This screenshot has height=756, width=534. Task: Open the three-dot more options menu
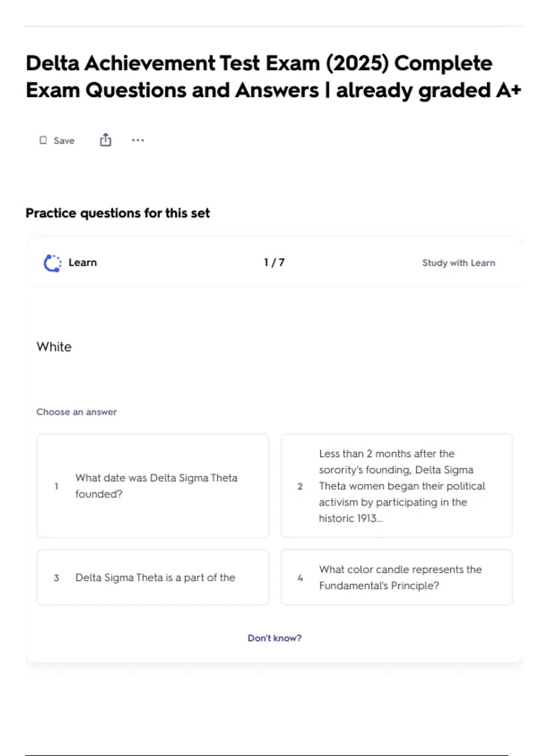tap(138, 141)
